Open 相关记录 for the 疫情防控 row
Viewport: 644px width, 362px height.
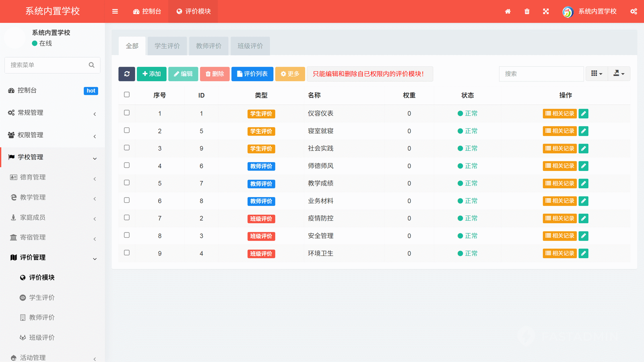coord(559,218)
